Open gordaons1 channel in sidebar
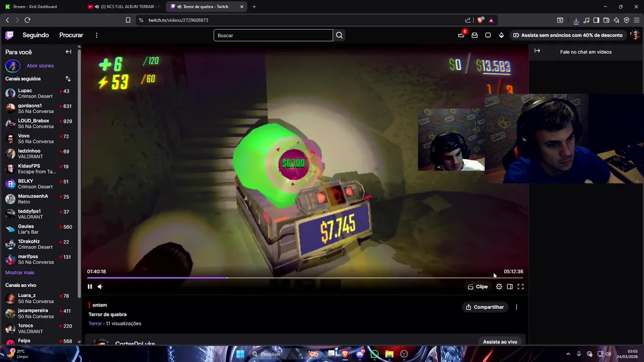Image resolution: width=644 pixels, height=362 pixels. (x=40, y=109)
